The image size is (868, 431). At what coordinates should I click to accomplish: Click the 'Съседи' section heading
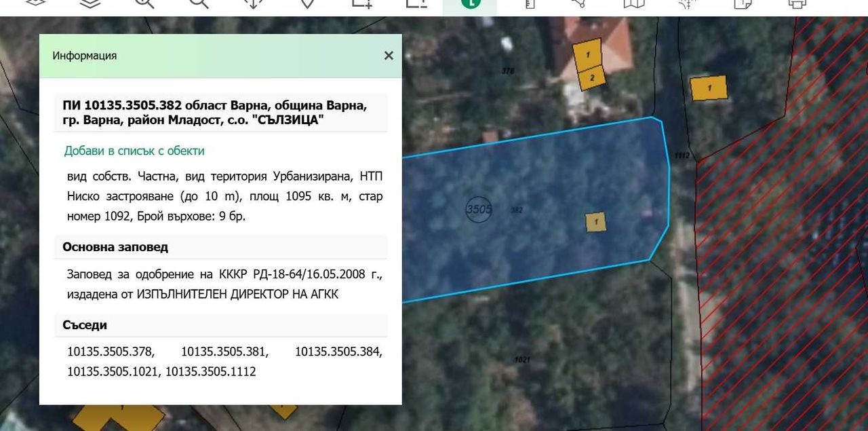point(85,325)
